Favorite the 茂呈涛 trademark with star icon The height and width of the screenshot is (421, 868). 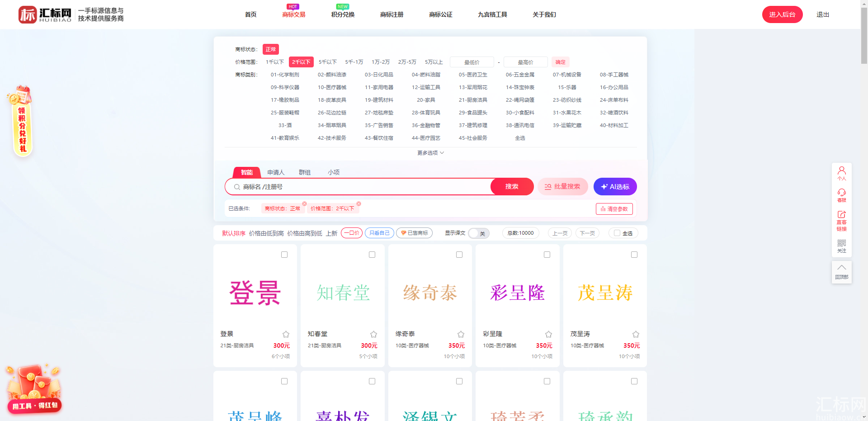636,334
